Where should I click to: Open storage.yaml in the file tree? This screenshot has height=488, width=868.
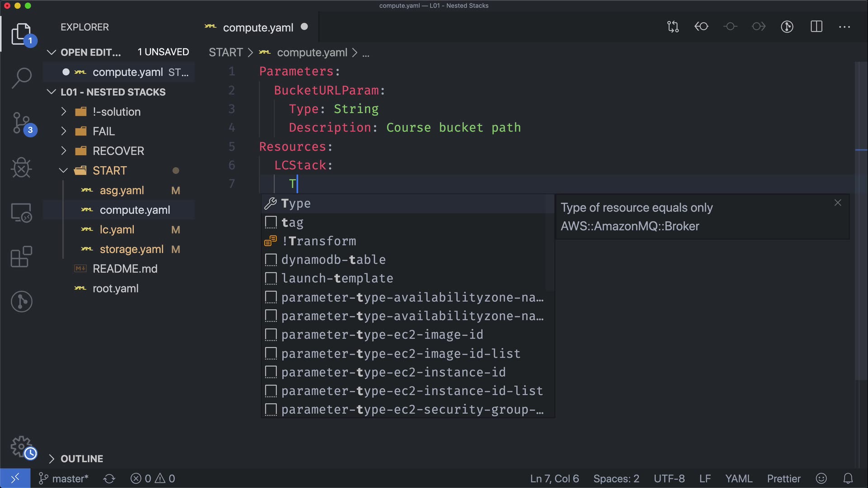tap(131, 249)
